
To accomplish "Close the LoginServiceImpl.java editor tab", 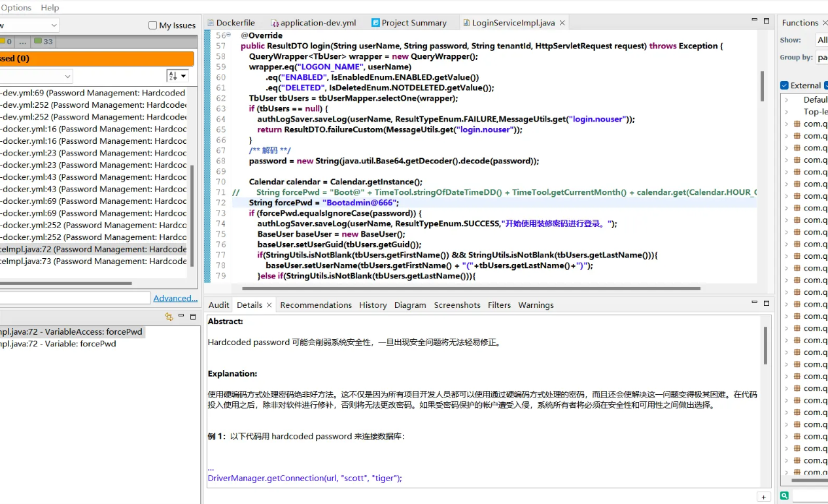I will (x=562, y=23).
